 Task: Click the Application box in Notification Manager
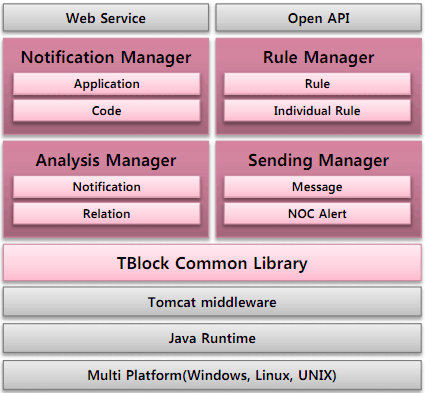click(107, 84)
